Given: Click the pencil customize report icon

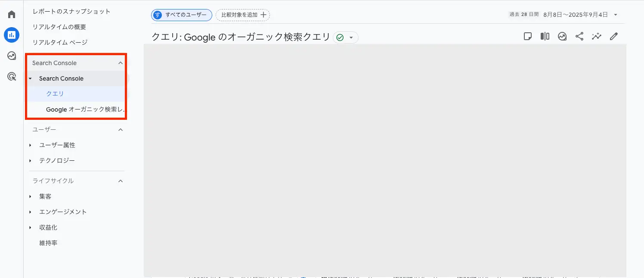Looking at the screenshot, I should pos(614,37).
